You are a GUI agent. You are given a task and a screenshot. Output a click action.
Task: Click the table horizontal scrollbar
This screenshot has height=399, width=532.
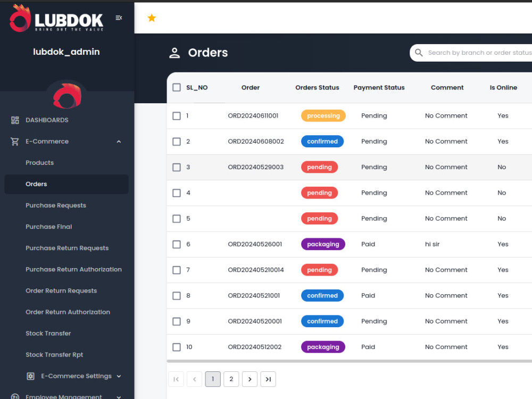pyautogui.click(x=349, y=361)
